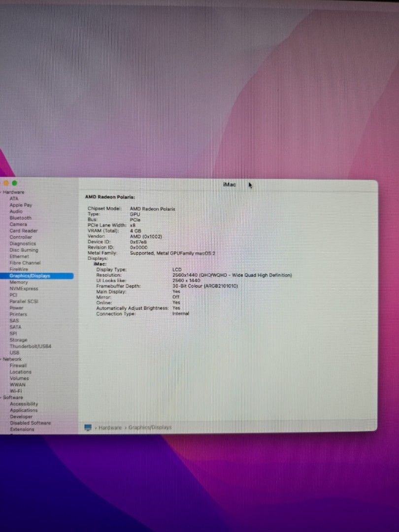This screenshot has width=399, height=532.
Task: Open the Diagnostics section
Action: tap(23, 244)
